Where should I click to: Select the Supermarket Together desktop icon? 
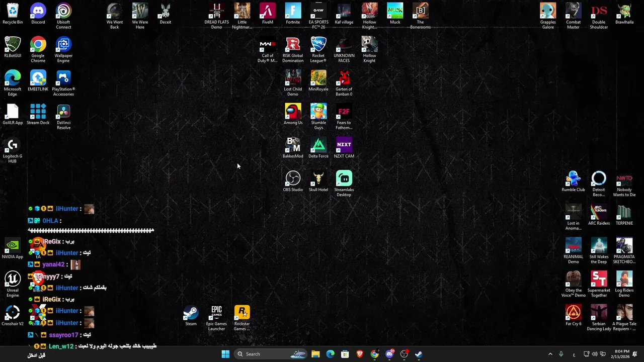599,285
